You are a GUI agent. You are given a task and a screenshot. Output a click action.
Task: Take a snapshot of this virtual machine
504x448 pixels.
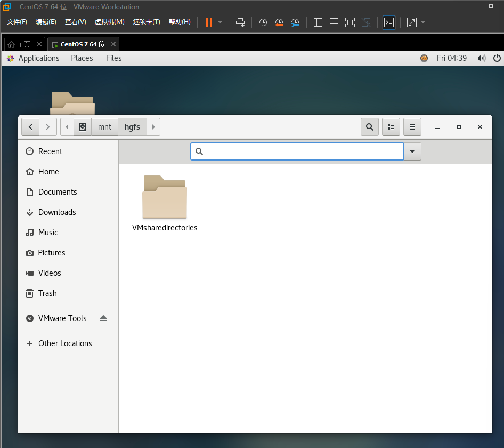tap(263, 22)
